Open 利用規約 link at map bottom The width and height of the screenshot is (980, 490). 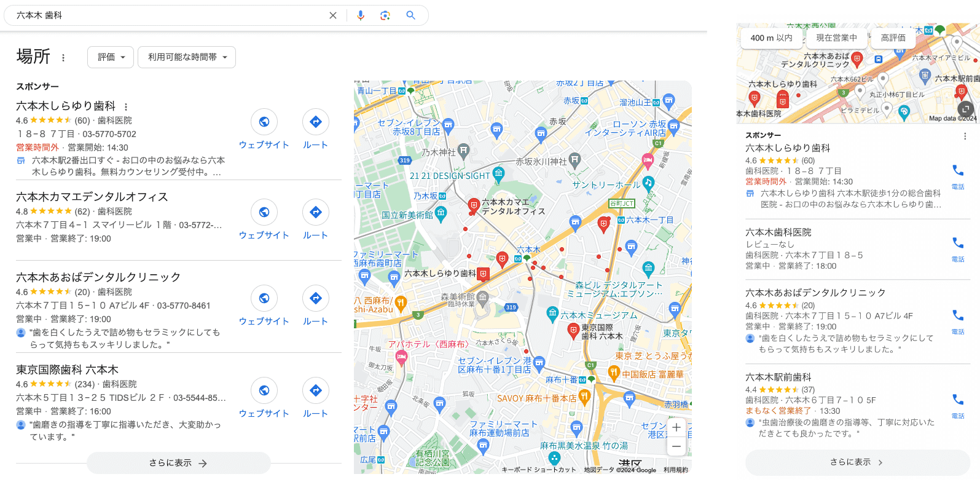(x=676, y=470)
